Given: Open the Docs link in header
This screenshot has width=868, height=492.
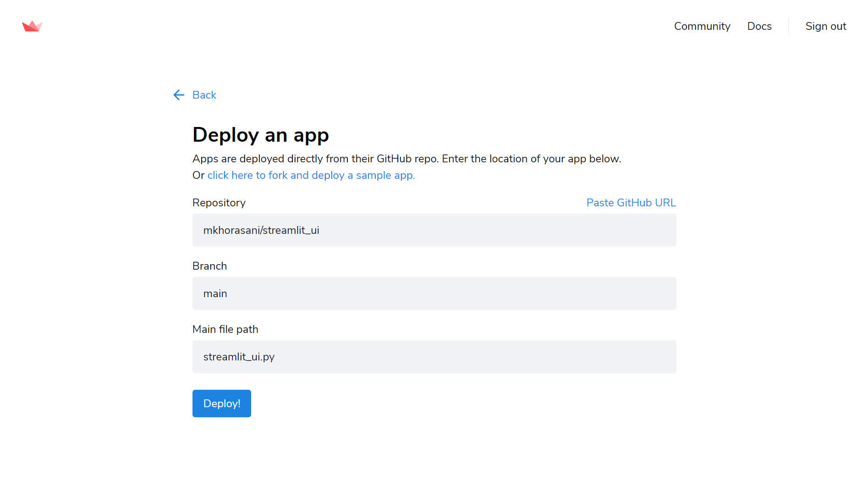Looking at the screenshot, I should (x=759, y=26).
